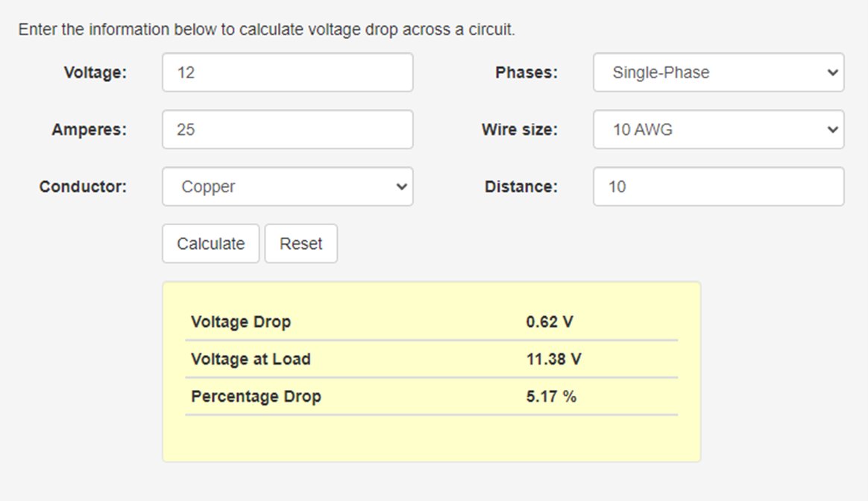This screenshot has width=868, height=501.
Task: Focus the Amperes input field
Action: tap(287, 130)
